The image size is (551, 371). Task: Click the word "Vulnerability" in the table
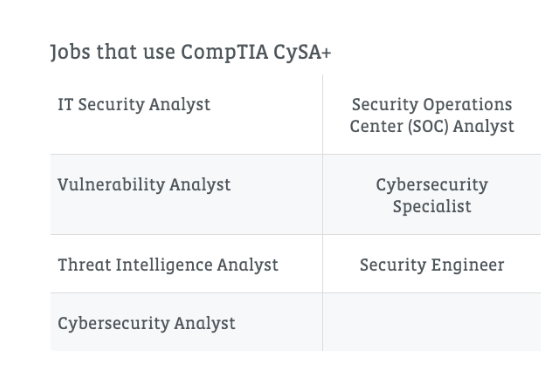[x=111, y=185]
